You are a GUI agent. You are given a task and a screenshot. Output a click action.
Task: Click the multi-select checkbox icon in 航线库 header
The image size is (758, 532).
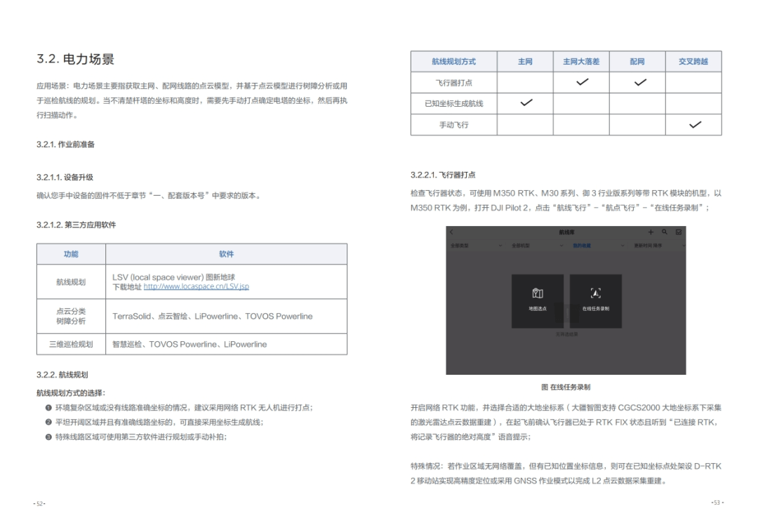[679, 232]
